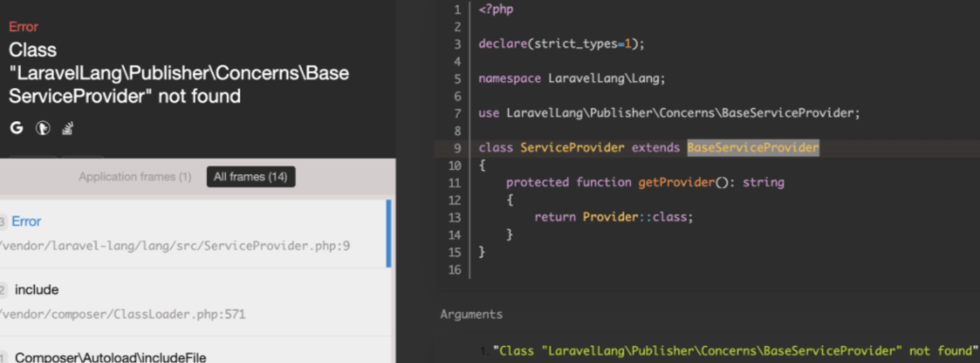Search the error on Google

17,128
